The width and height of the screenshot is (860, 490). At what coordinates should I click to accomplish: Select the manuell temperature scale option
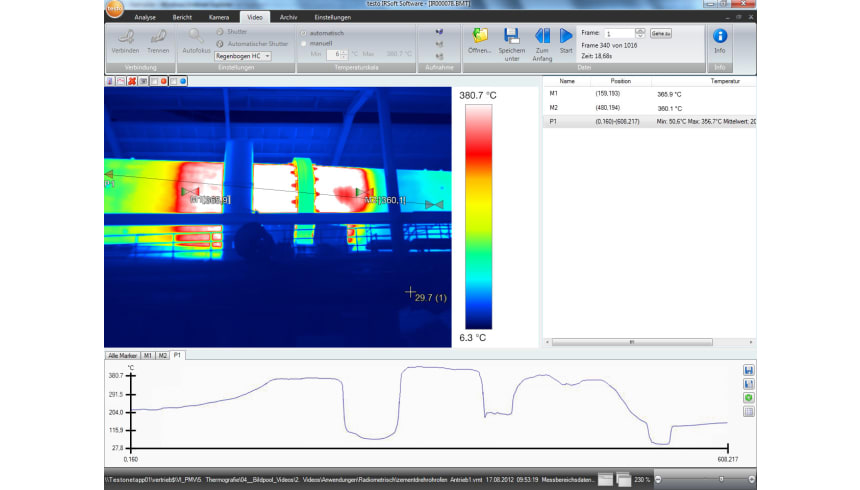[x=305, y=43]
